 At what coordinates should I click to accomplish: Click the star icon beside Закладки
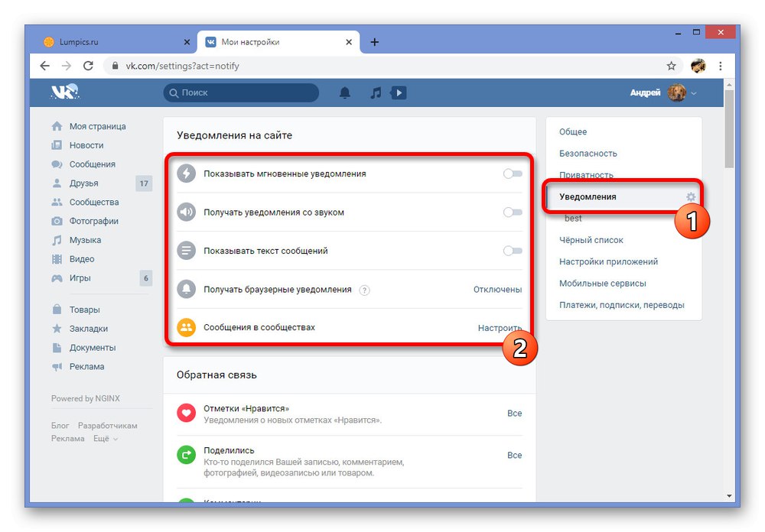coord(57,329)
